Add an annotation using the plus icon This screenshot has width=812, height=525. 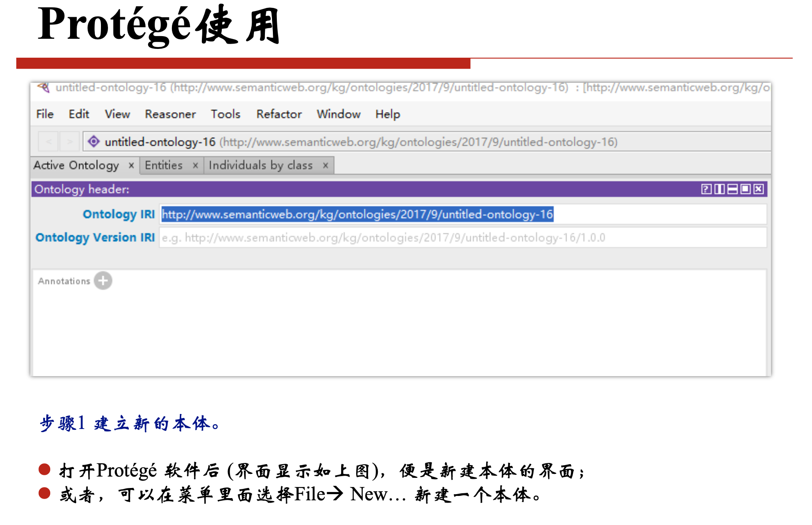coord(103,281)
